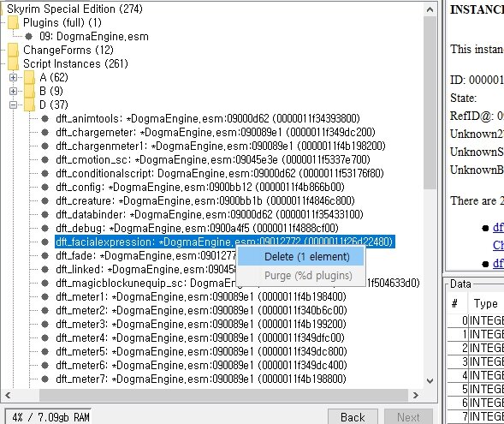The width and height of the screenshot is (504, 424).
Task: Click the folder icon for group A (62)
Action: click(x=30, y=78)
